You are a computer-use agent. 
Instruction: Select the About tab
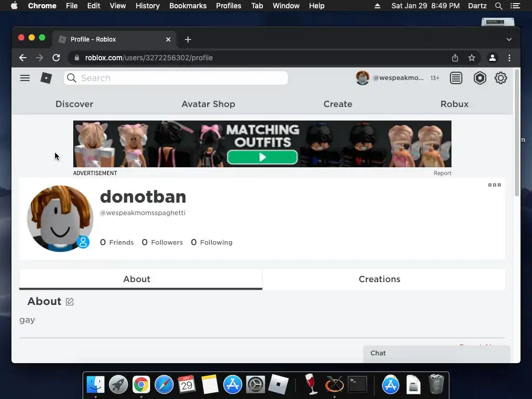pyautogui.click(x=140, y=279)
